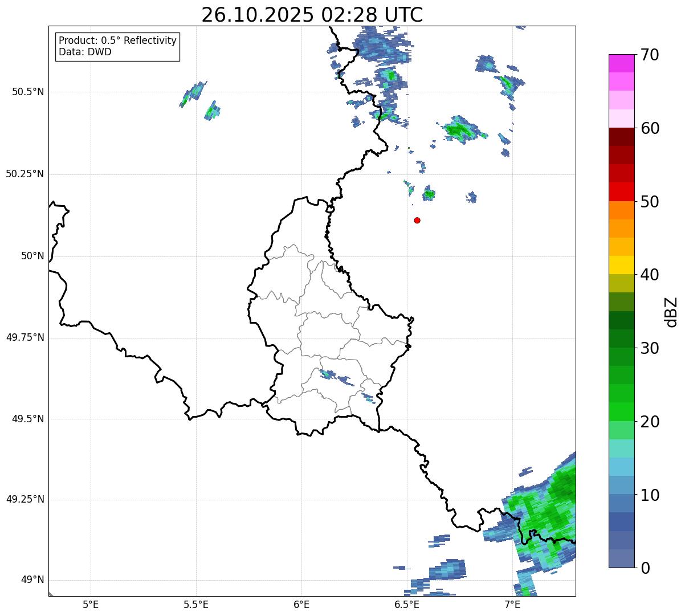Click the colorbar tick label '20'
Screen dimensions: 685x616
[x=650, y=422]
